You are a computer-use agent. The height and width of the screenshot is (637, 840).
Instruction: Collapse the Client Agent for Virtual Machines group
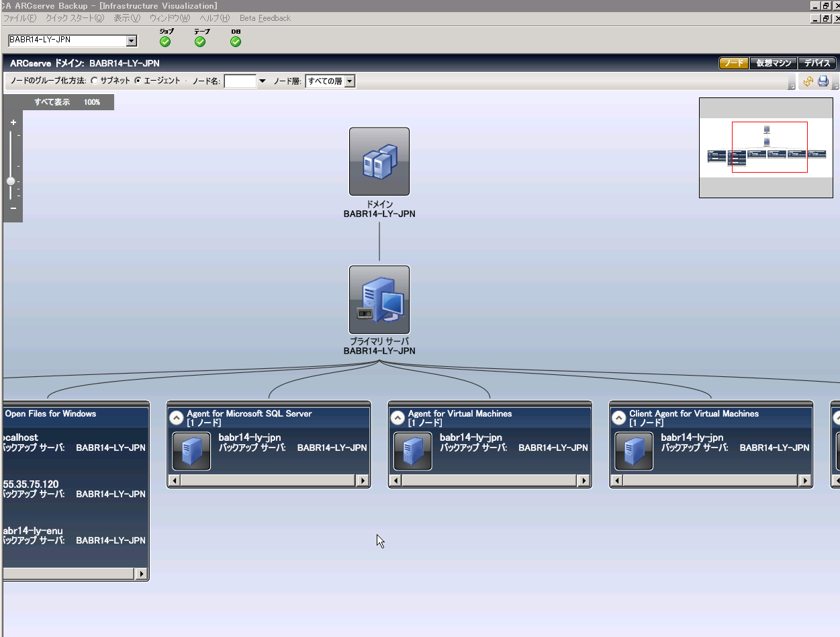click(x=618, y=418)
